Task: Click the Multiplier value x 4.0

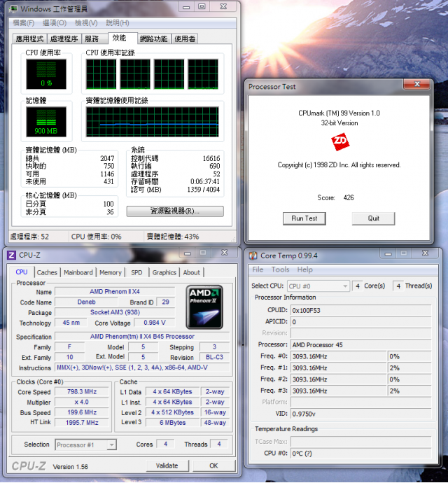Action: [x=82, y=402]
